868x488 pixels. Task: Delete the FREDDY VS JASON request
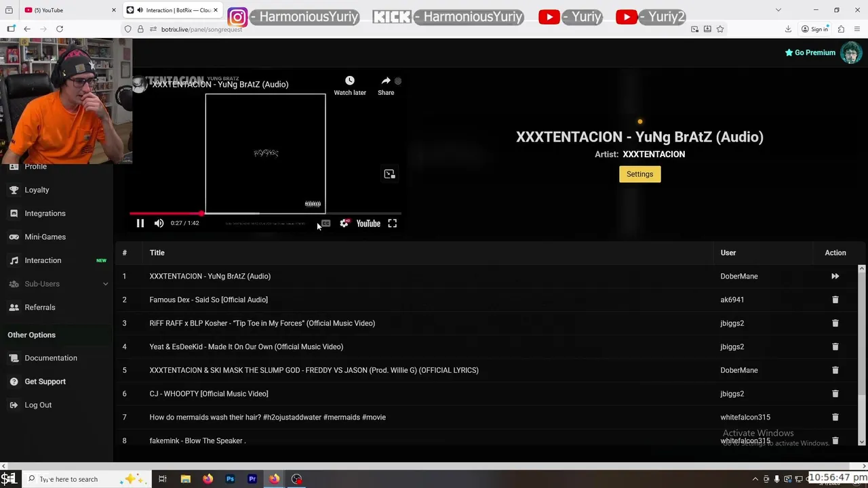click(x=835, y=370)
